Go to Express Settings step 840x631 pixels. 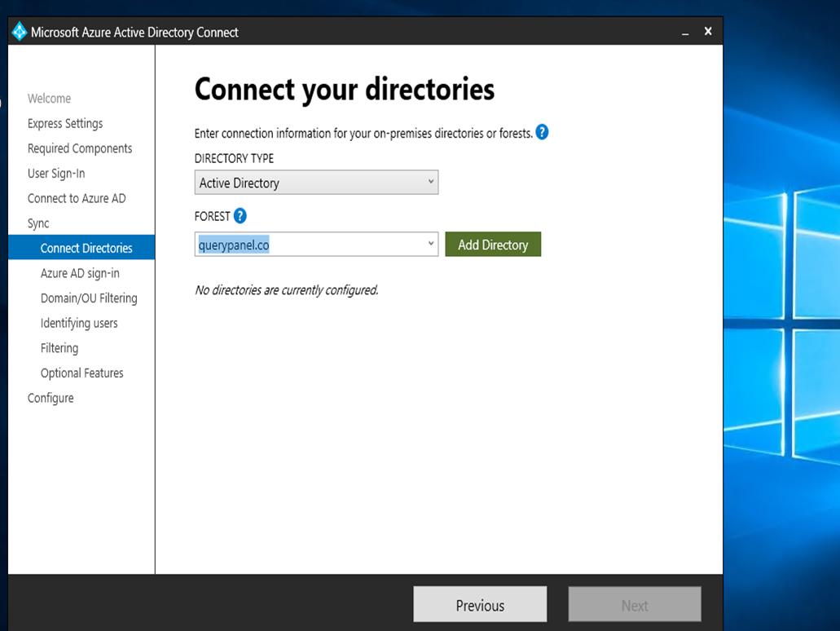coord(65,124)
